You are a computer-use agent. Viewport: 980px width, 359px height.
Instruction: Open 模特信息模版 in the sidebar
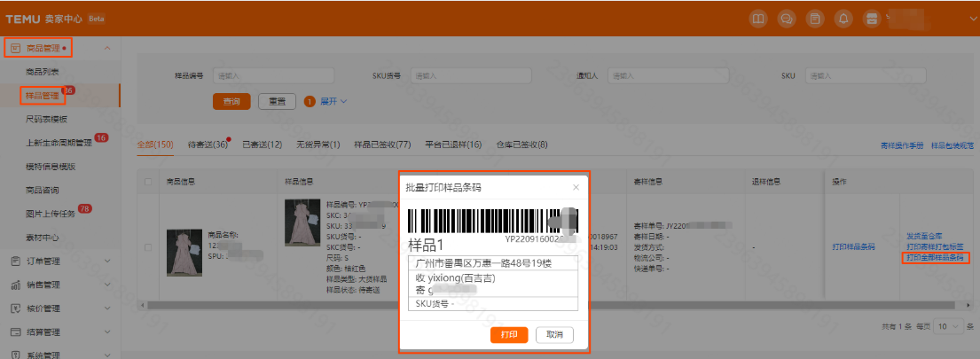pyautogui.click(x=51, y=167)
